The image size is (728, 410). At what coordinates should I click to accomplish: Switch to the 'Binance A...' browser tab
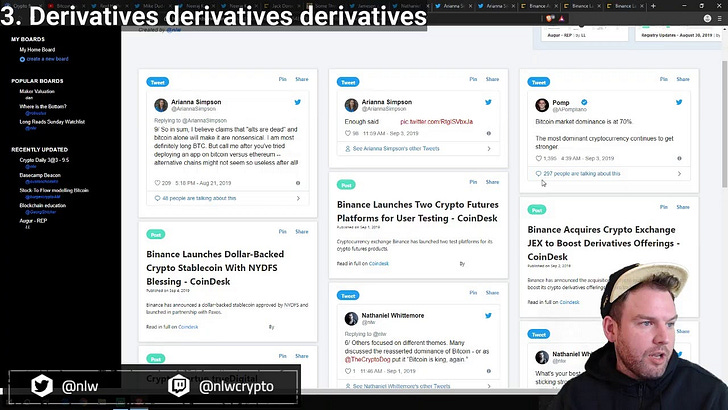pos(539,6)
